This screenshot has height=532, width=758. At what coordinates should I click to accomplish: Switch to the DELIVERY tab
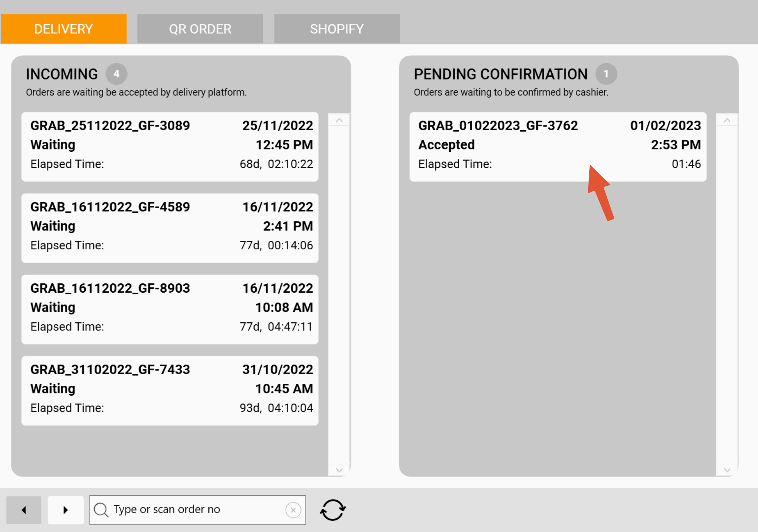click(x=64, y=29)
